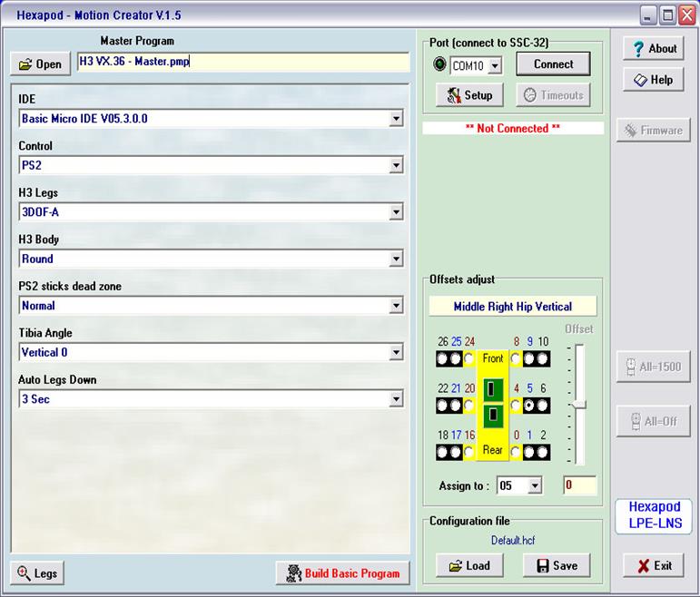700x597 pixels.
Task: Select servo channel 21 radio button
Action: 456,406
